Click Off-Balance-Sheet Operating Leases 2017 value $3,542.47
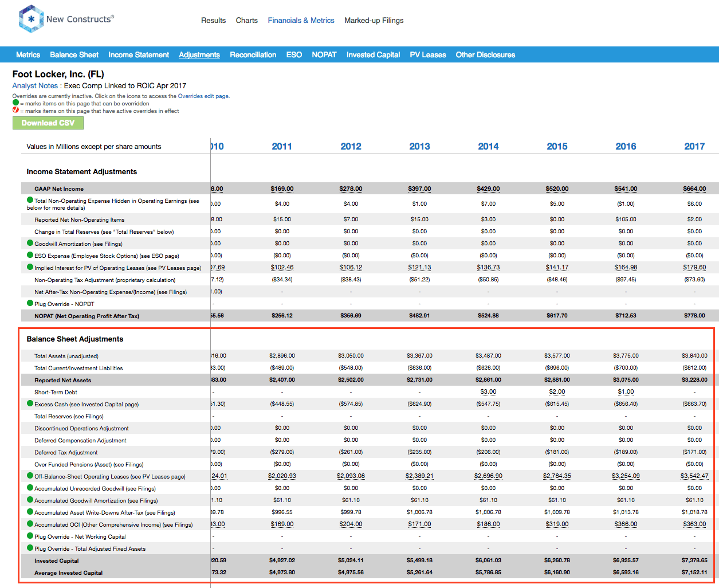 tap(695, 476)
